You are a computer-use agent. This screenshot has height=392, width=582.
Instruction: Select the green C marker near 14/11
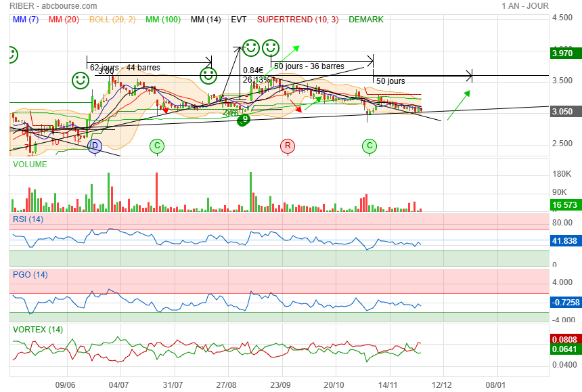pos(370,146)
